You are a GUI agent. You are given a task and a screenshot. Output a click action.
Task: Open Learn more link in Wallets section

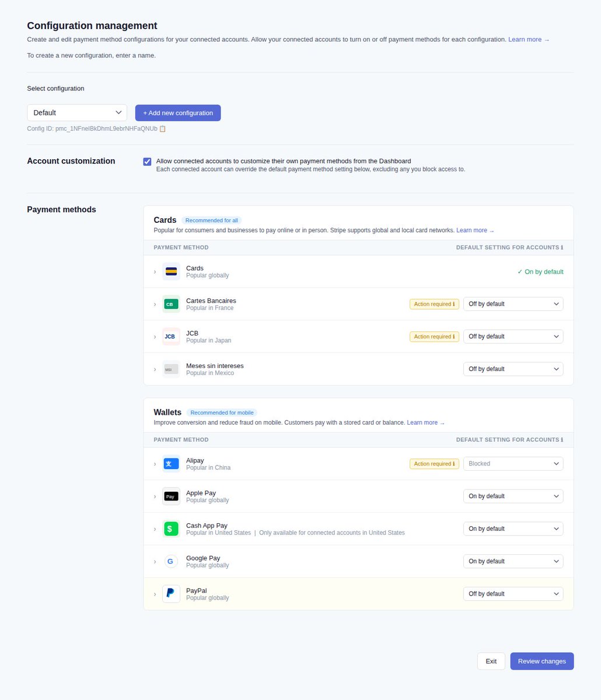426,422
